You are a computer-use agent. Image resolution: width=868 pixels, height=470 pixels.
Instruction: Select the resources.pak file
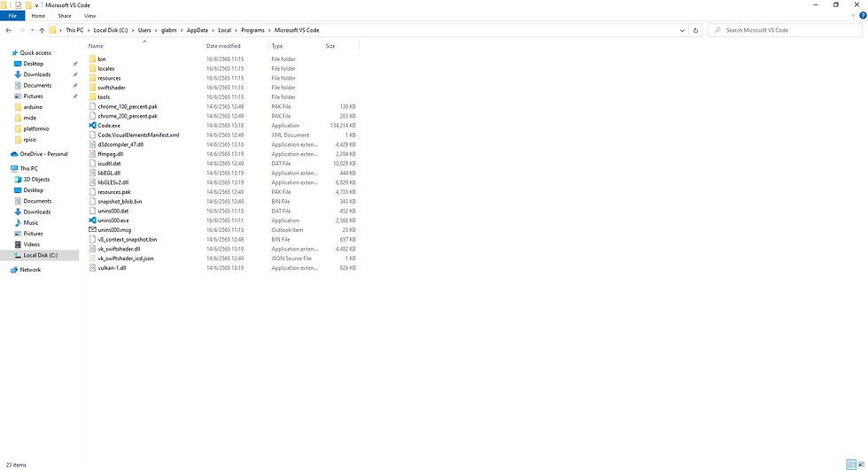click(x=114, y=192)
